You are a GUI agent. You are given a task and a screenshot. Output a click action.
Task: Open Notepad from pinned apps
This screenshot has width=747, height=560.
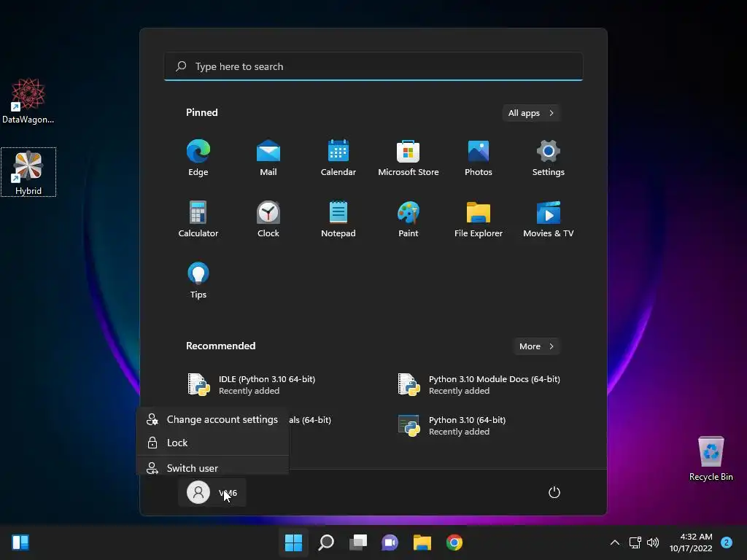338,219
